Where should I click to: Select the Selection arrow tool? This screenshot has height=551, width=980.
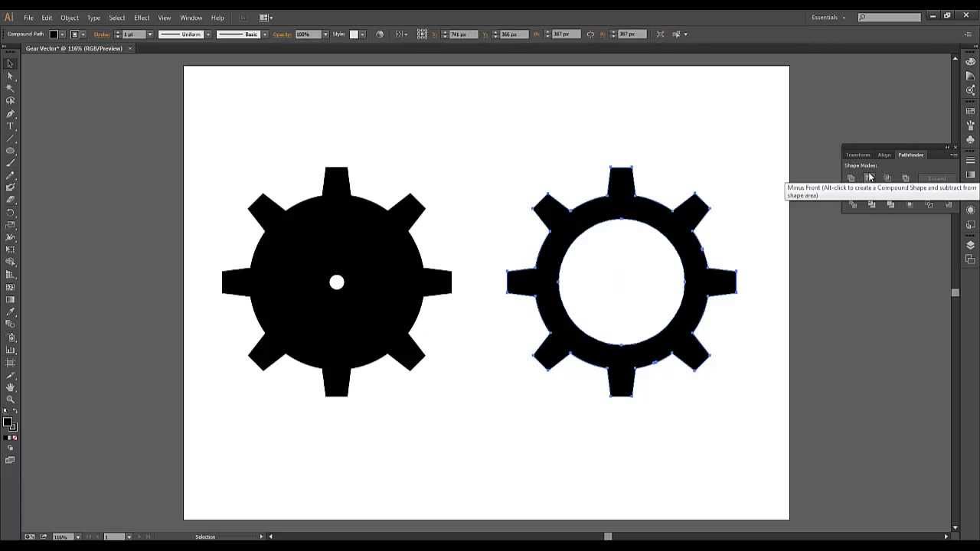tap(10, 64)
